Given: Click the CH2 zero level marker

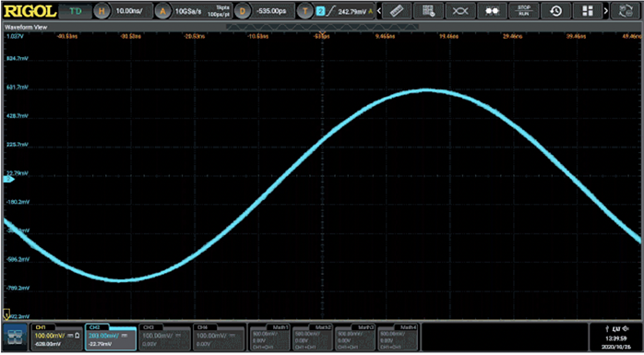Looking at the screenshot, I should click(8, 180).
